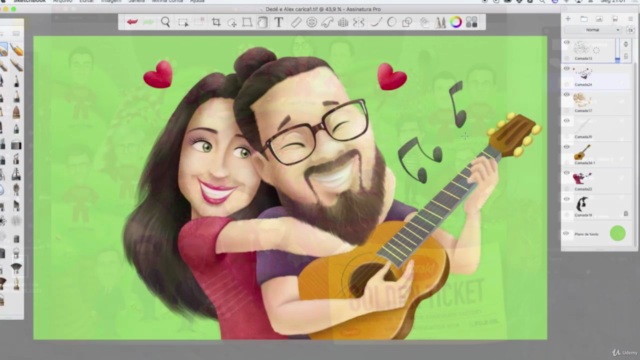Open Spotlight search in the macOS menu bar
This screenshot has width=640, height=360.
click(542, 2)
